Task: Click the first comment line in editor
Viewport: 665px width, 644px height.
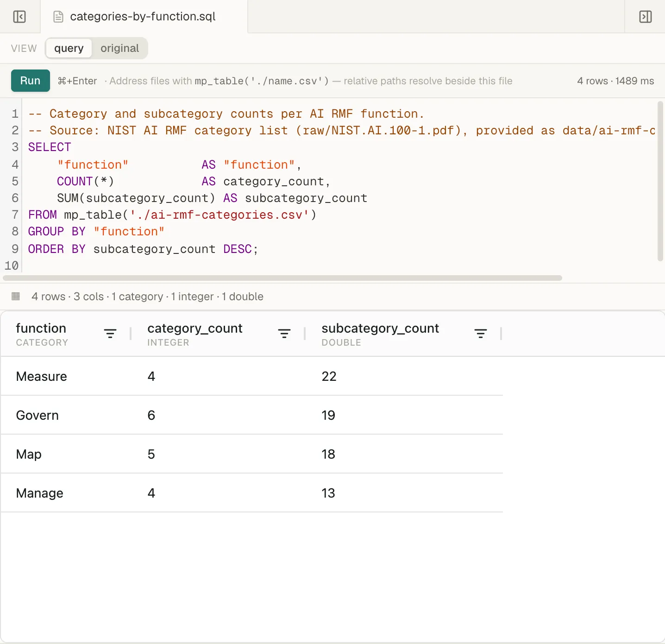Action: pyautogui.click(x=226, y=114)
